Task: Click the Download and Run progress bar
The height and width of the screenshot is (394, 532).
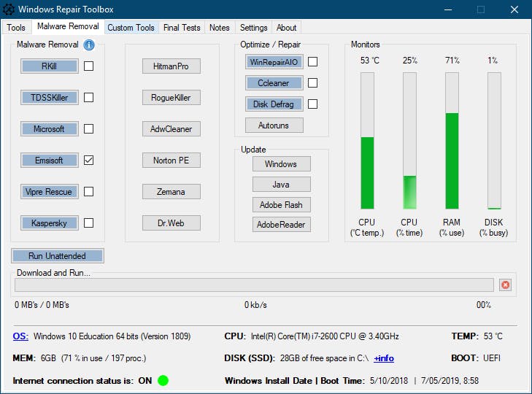Action: 254,285
